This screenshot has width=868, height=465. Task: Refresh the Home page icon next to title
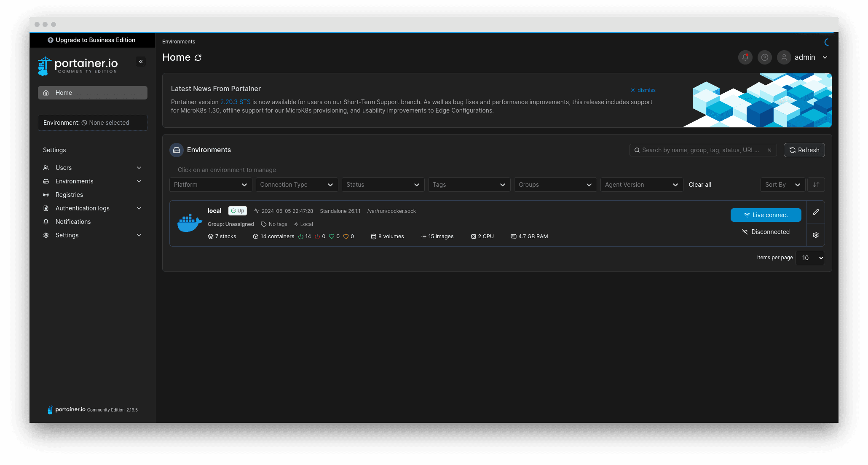[198, 58]
